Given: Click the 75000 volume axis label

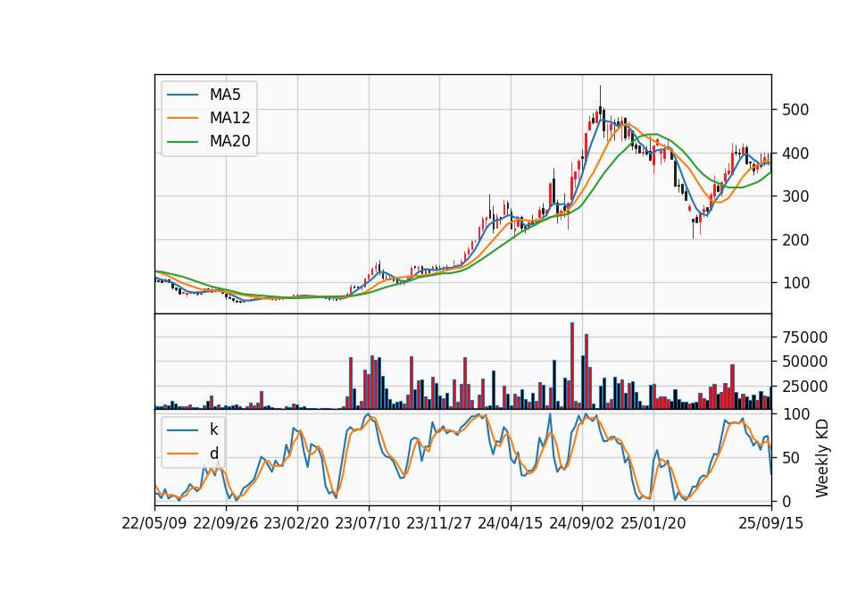Looking at the screenshot, I should pyautogui.click(x=804, y=337).
